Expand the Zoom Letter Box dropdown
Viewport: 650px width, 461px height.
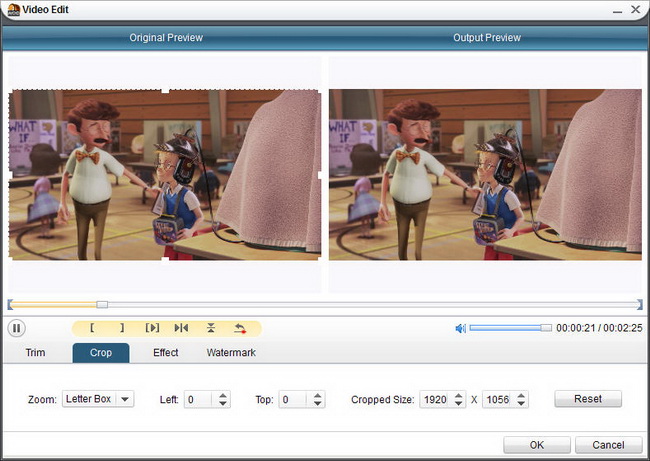125,399
